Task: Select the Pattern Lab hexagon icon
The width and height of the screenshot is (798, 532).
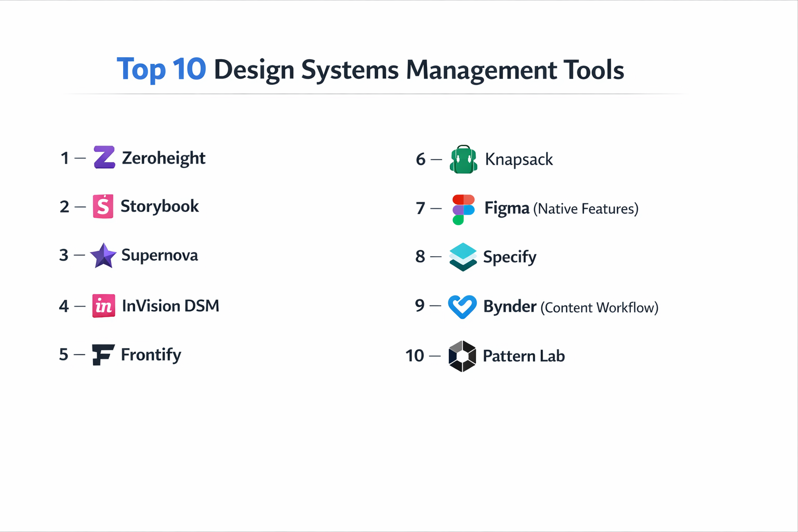Action: tap(462, 356)
